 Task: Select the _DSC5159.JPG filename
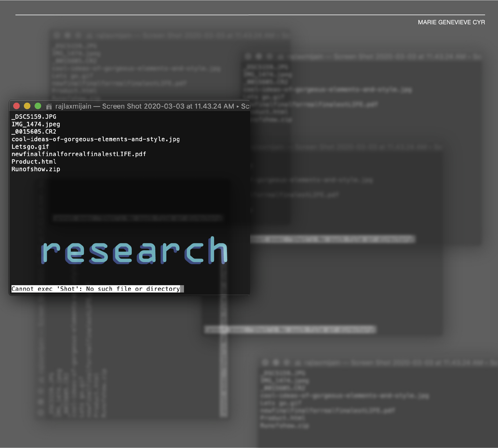(x=34, y=117)
